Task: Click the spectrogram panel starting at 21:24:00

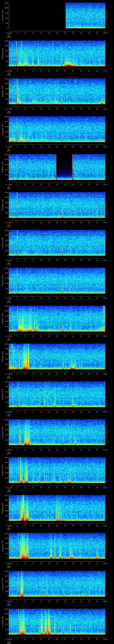Action: tap(57, 584)
